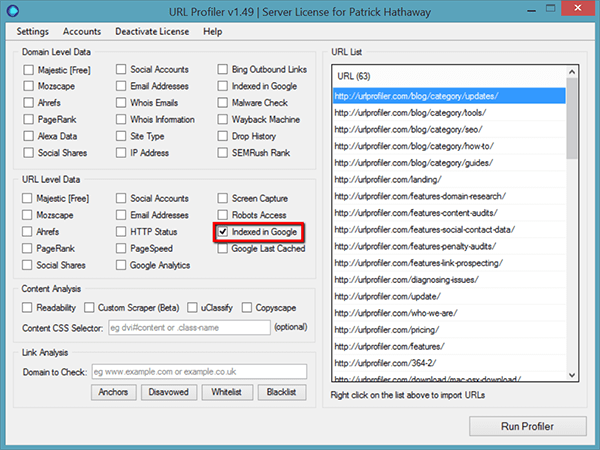Tick URL-level Email Addresses checkbox
The height and width of the screenshot is (450, 600).
pyautogui.click(x=121, y=215)
